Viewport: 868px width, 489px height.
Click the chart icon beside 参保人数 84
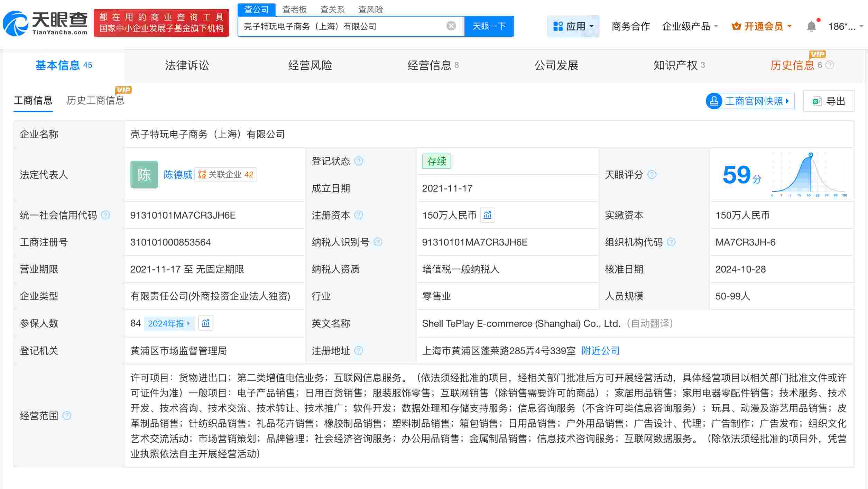point(205,323)
